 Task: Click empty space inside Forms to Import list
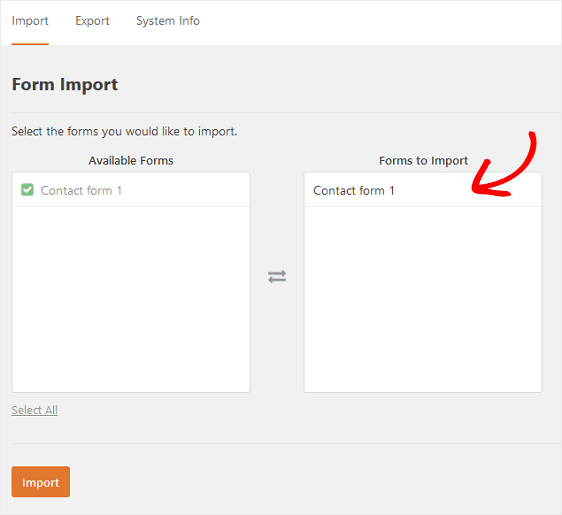pyautogui.click(x=423, y=299)
